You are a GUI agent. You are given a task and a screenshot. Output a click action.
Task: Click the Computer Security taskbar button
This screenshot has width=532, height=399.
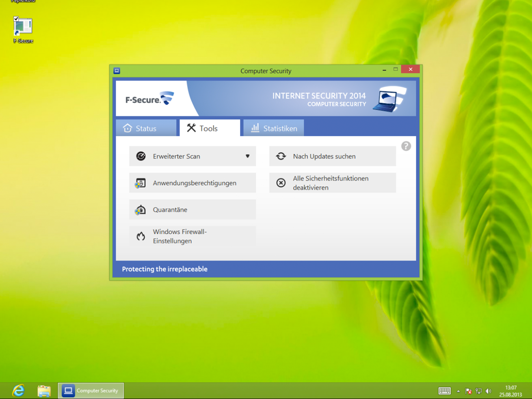(91, 390)
